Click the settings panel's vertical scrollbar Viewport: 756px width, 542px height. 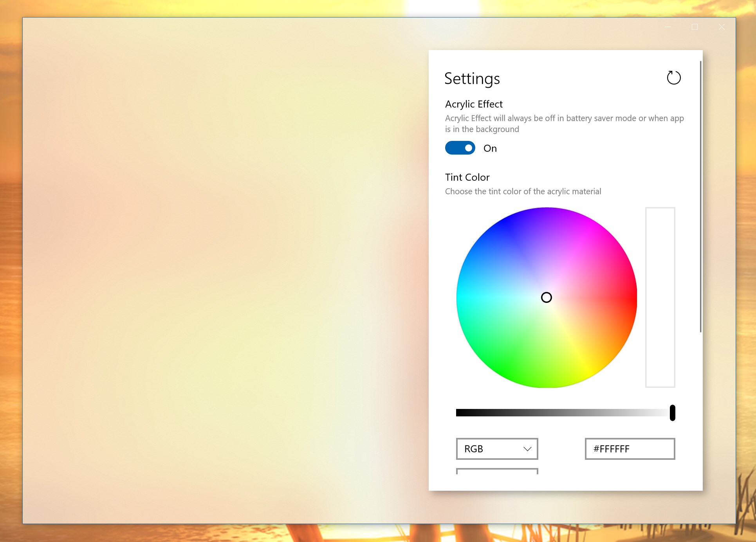pos(700,196)
